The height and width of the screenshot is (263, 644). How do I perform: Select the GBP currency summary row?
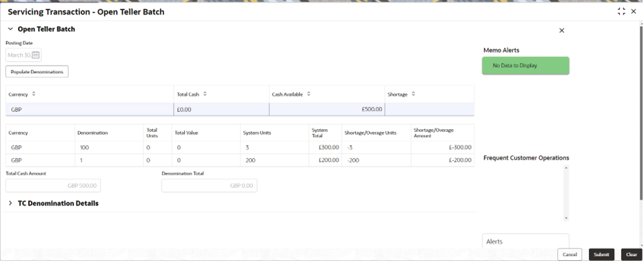(240, 109)
